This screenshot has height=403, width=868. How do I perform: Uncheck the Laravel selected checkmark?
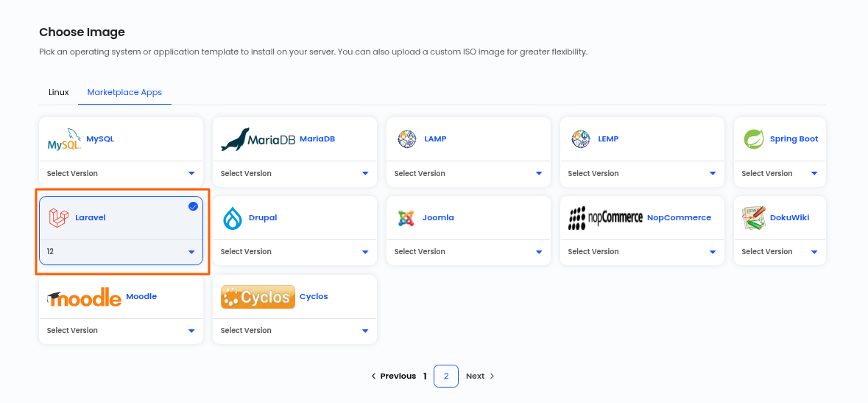pos(193,206)
